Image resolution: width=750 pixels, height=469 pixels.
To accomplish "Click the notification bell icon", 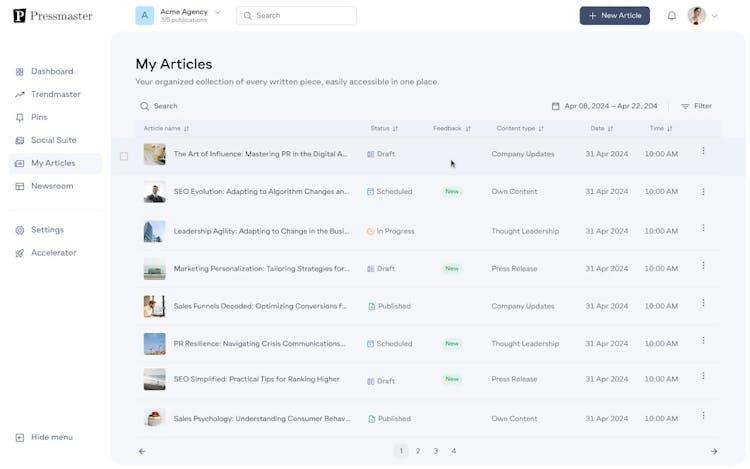I will click(672, 16).
